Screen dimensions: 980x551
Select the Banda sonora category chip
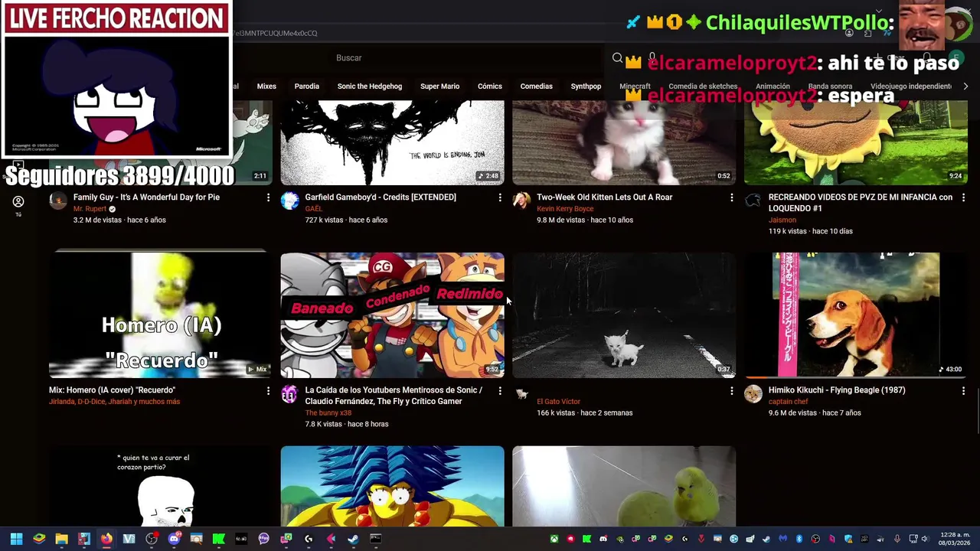[830, 86]
